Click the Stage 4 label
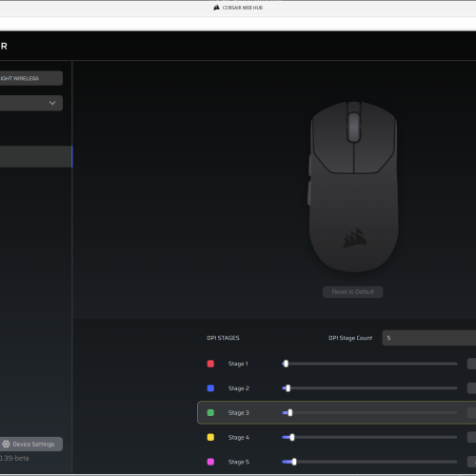The height and width of the screenshot is (476, 476). coord(239,437)
